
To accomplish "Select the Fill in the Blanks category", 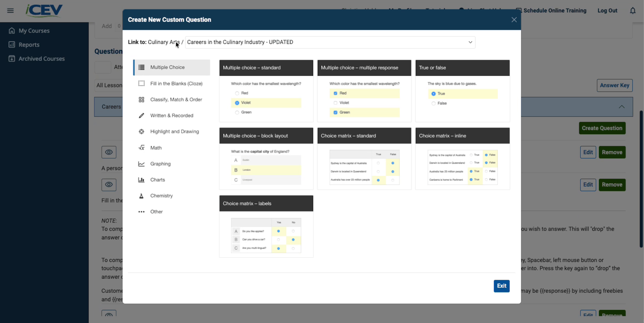I will [x=176, y=84].
